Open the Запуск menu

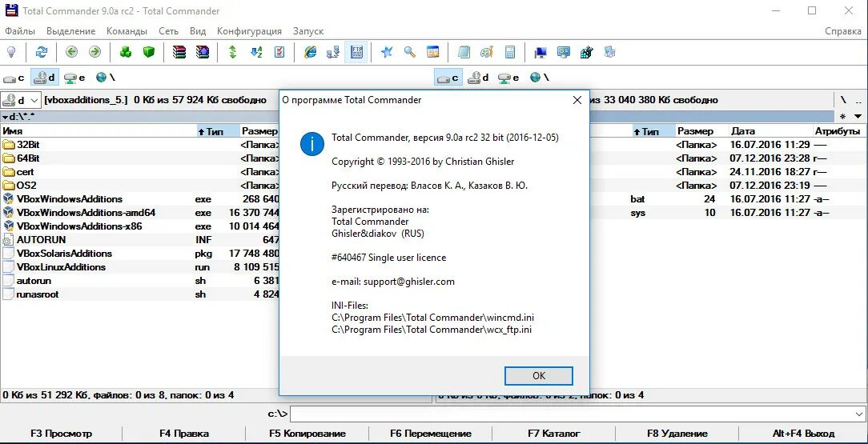point(308,31)
